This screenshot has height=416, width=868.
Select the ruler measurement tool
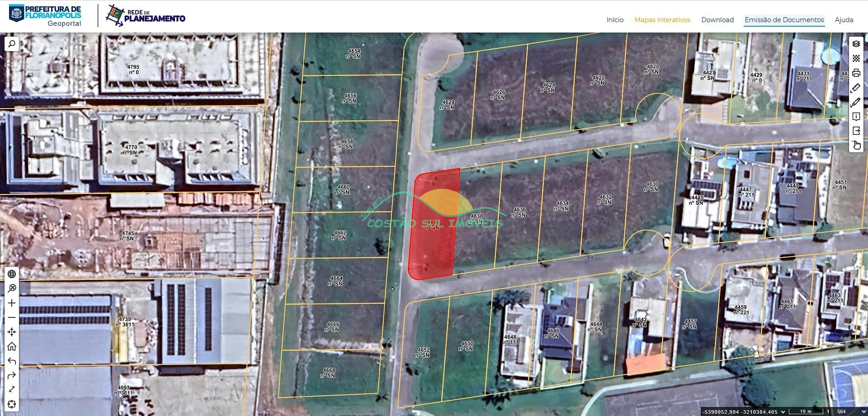tap(856, 87)
